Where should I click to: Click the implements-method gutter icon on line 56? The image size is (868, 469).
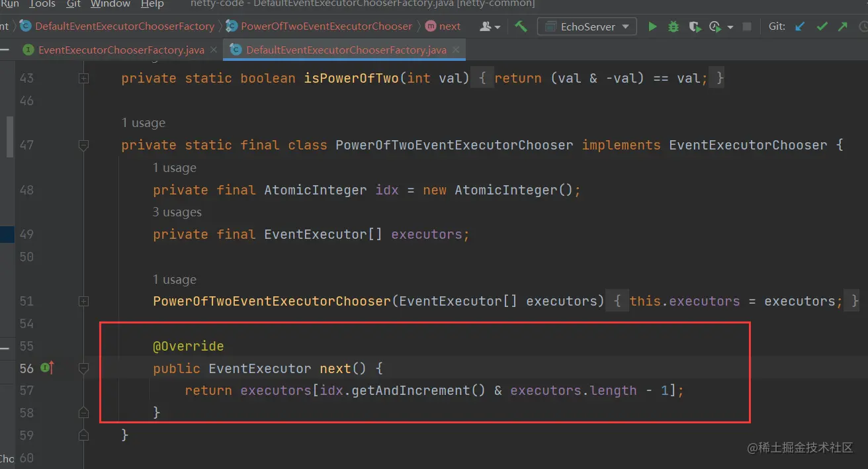click(47, 368)
